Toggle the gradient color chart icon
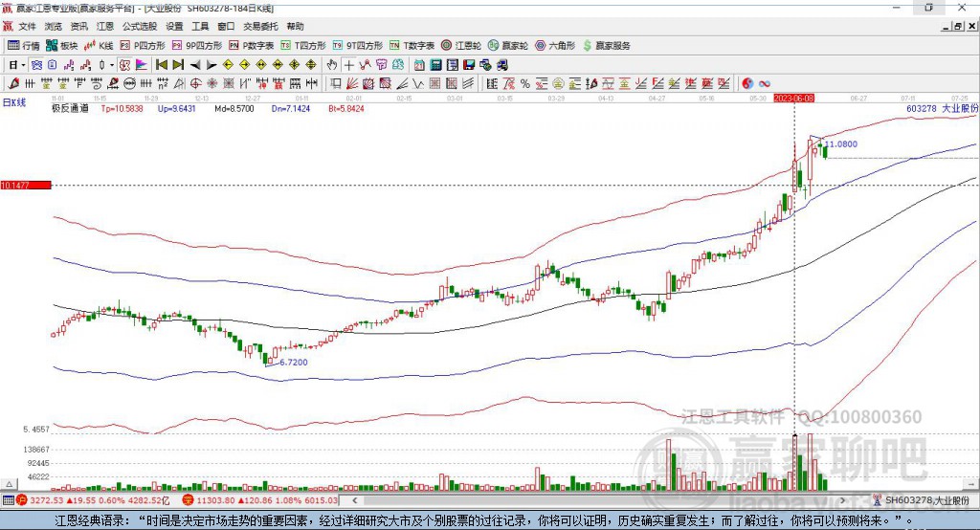 coord(142,65)
